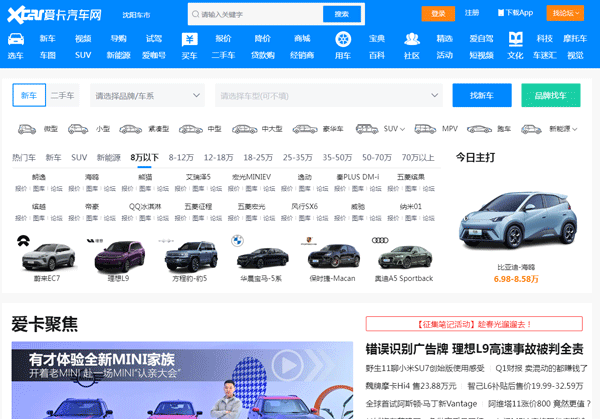Viewport: 600px width, 419px height.
Task: Open the 蔚来EC7 car thumbnail
Action: (x=47, y=256)
